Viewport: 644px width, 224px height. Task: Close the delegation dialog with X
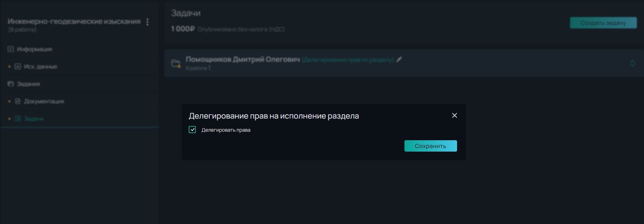(x=455, y=115)
